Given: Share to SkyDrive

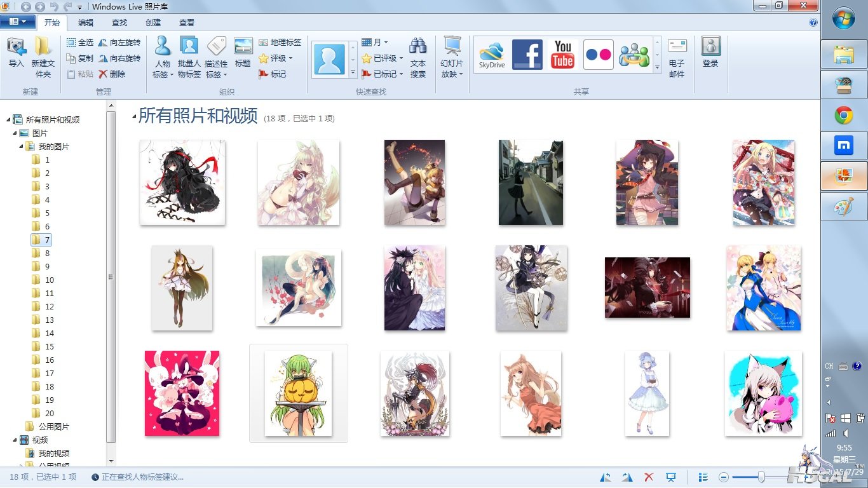Looking at the screenshot, I should pyautogui.click(x=492, y=55).
